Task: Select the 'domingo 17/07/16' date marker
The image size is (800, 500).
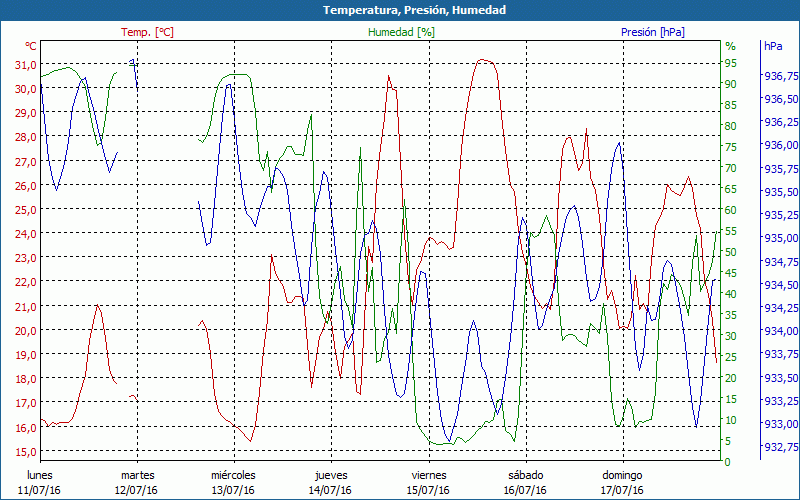Action: click(x=622, y=482)
